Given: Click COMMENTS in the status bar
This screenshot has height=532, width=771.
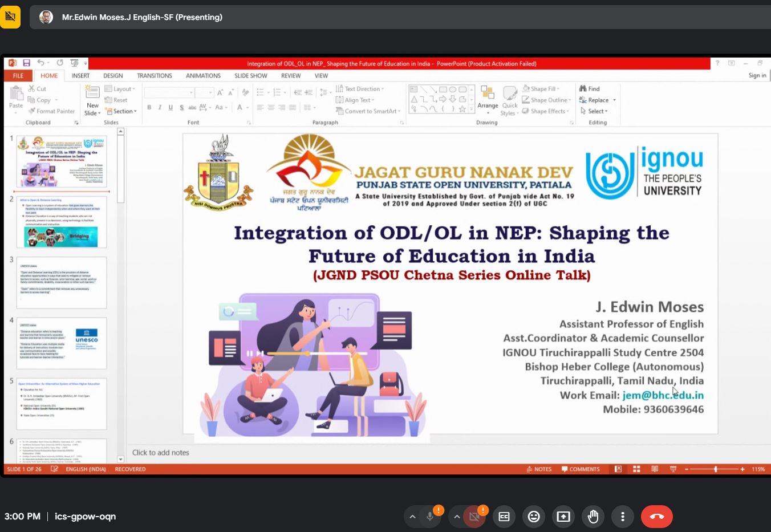Looking at the screenshot, I should tap(581, 469).
